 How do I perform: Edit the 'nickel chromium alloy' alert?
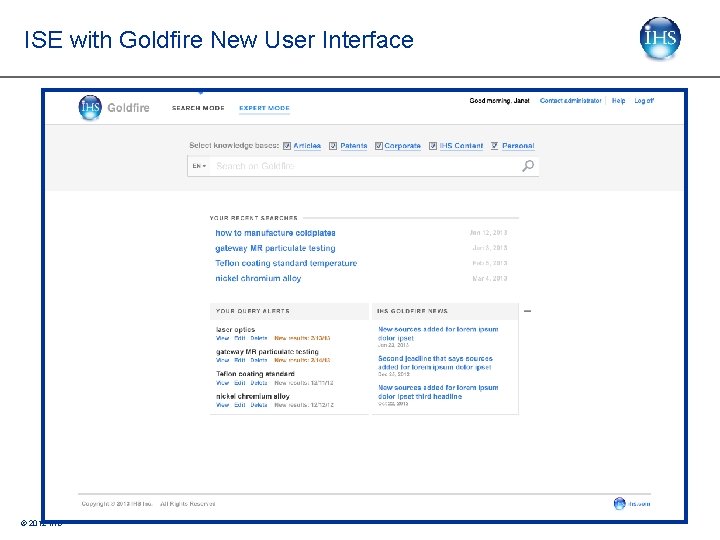click(240, 405)
